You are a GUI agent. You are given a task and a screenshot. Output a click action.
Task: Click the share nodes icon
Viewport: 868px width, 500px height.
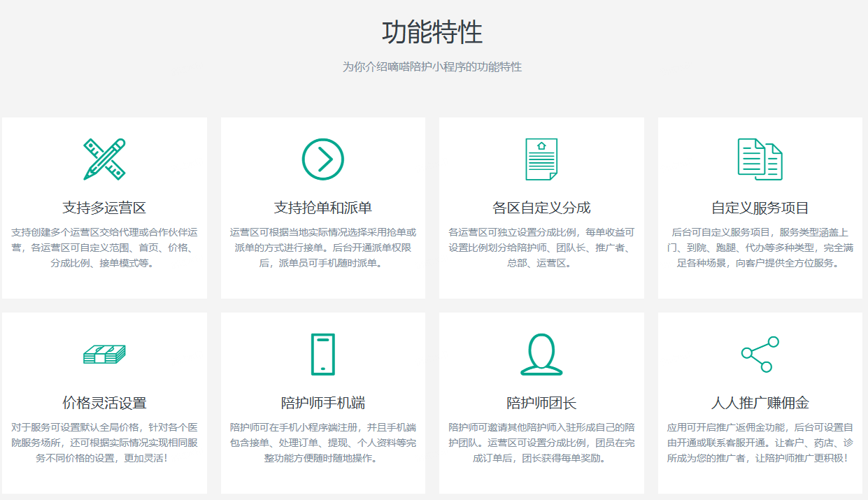point(760,355)
